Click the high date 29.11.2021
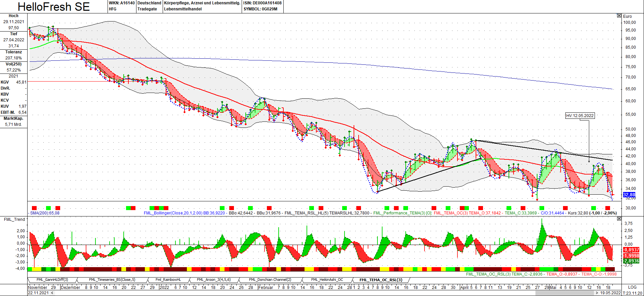 pyautogui.click(x=14, y=22)
